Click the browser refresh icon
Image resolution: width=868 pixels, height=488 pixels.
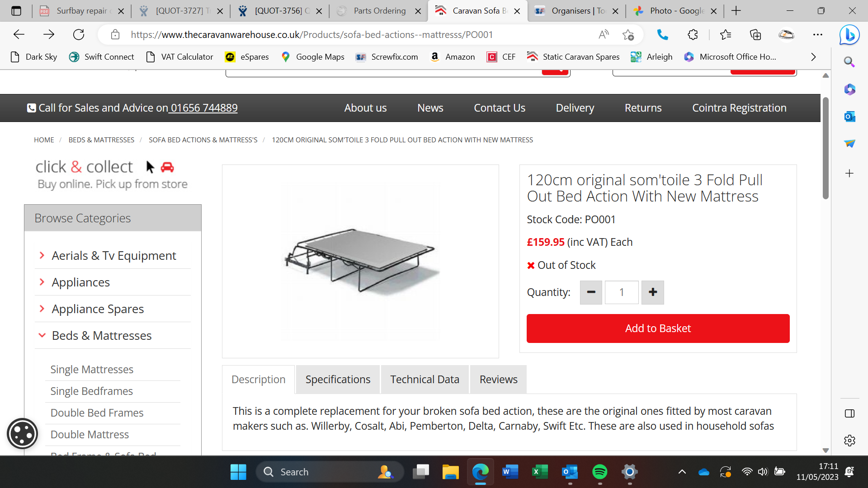click(79, 34)
